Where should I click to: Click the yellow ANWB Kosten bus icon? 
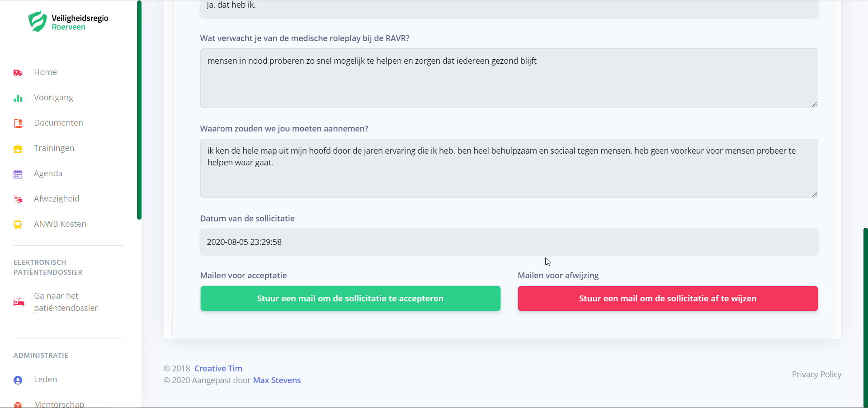18,225
